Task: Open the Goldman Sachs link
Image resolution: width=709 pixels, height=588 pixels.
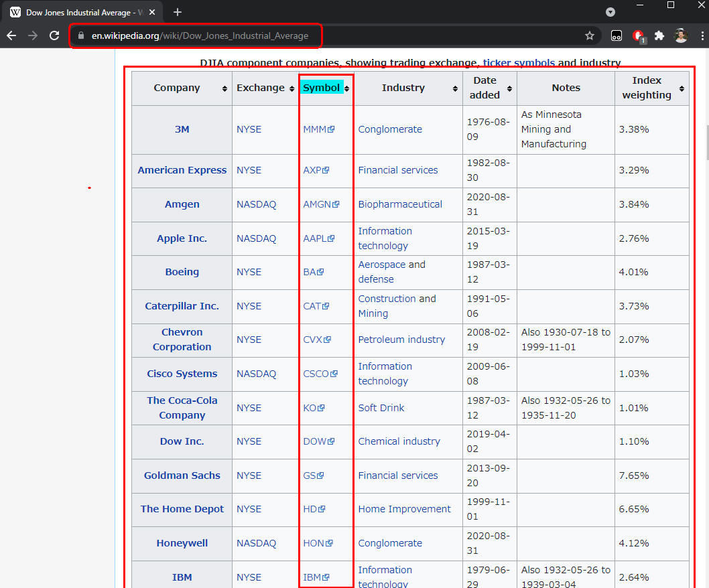Action: coord(182,476)
